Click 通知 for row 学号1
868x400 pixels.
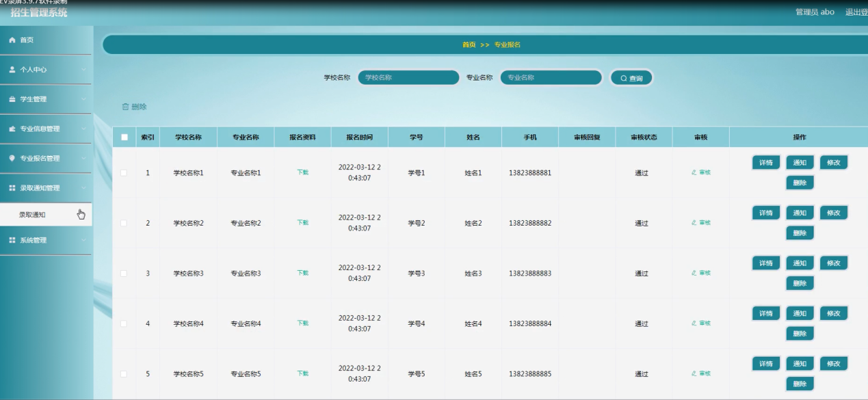(800, 163)
